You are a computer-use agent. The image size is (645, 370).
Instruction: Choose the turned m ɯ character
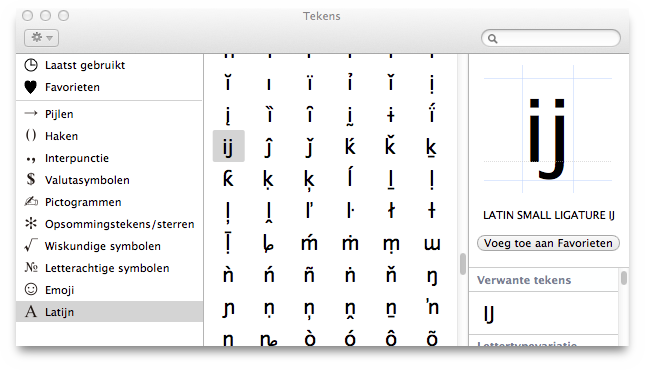pos(432,244)
